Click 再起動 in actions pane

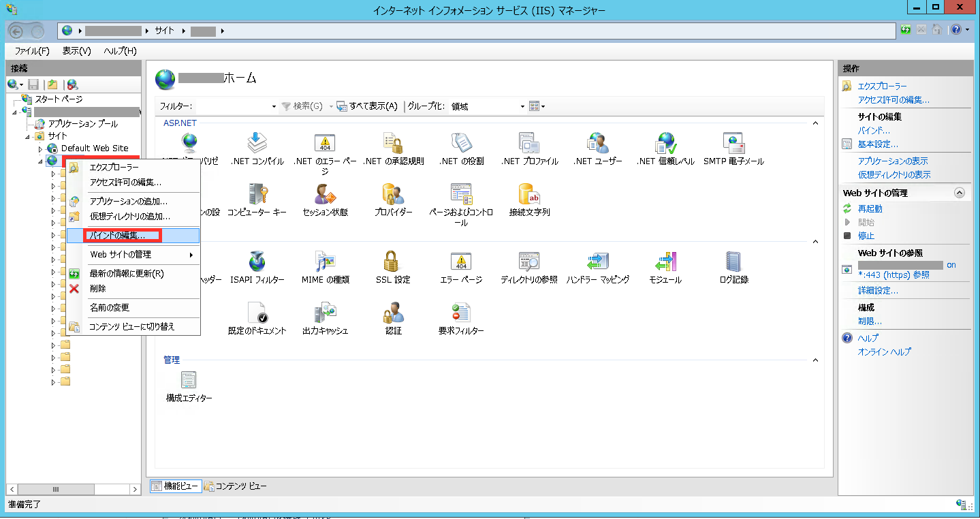point(870,208)
